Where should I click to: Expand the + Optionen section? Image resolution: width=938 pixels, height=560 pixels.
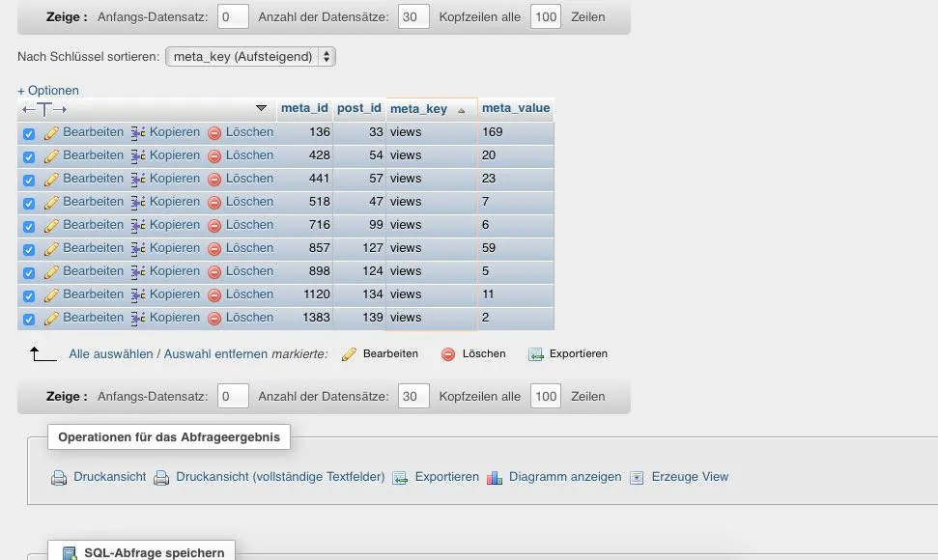coord(48,90)
